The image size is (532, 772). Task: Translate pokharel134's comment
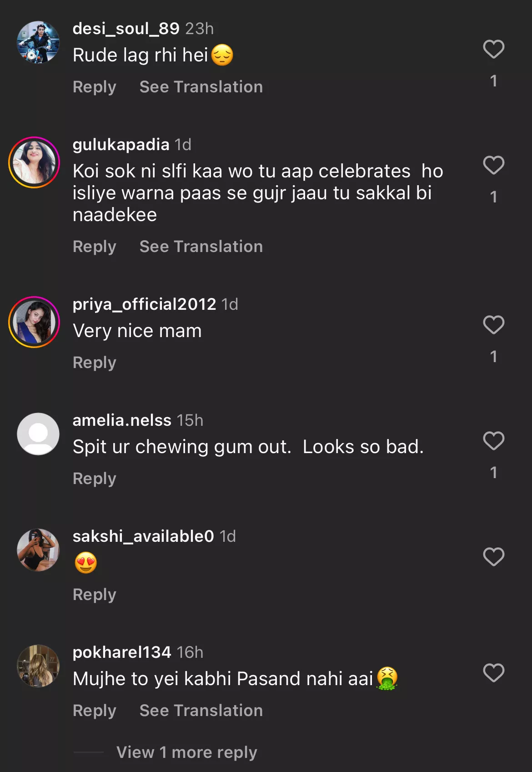click(x=201, y=711)
